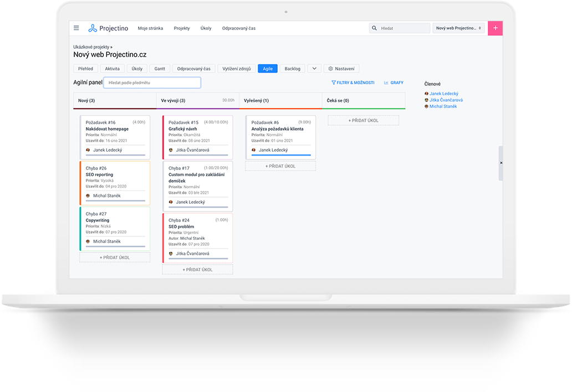572x392 pixels.
Task: Click progress bar on Chyba #17 card
Action: pyautogui.click(x=198, y=207)
